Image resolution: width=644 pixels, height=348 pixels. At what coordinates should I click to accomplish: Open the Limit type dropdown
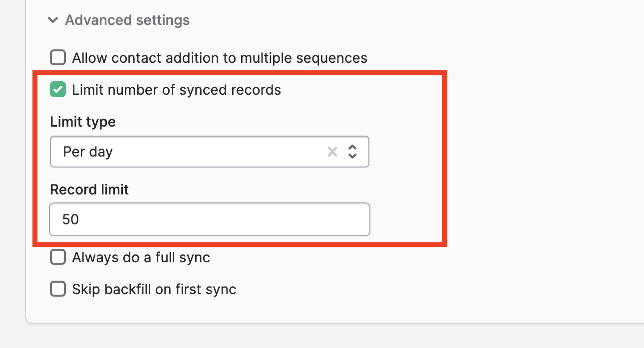pos(200,152)
